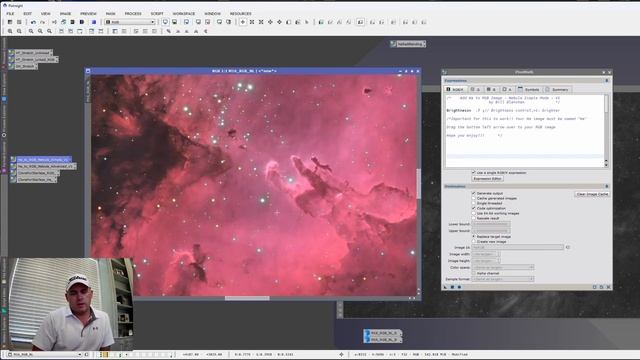Viewport: 640px width, 360px height.
Task: Click the zoom in magnifier icon
Action: [10, 31]
